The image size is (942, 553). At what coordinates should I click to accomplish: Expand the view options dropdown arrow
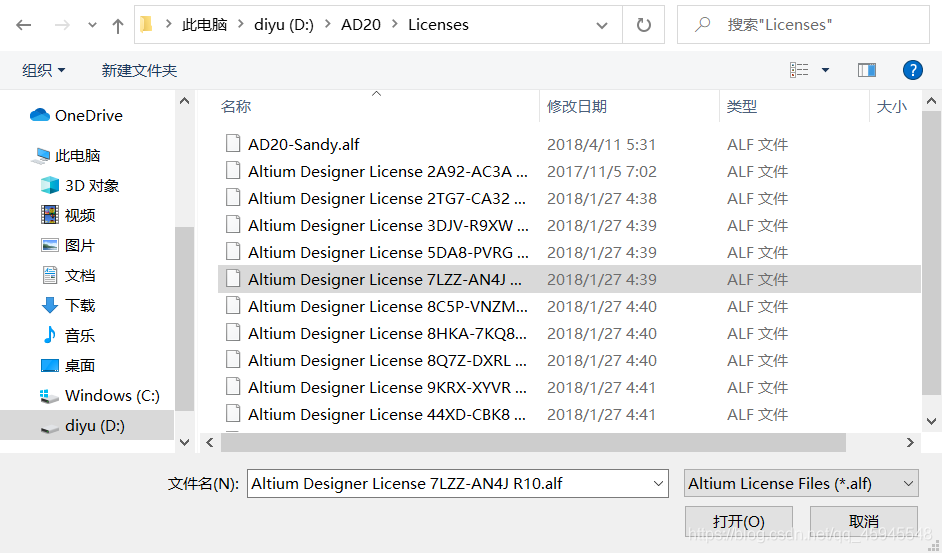pos(825,70)
